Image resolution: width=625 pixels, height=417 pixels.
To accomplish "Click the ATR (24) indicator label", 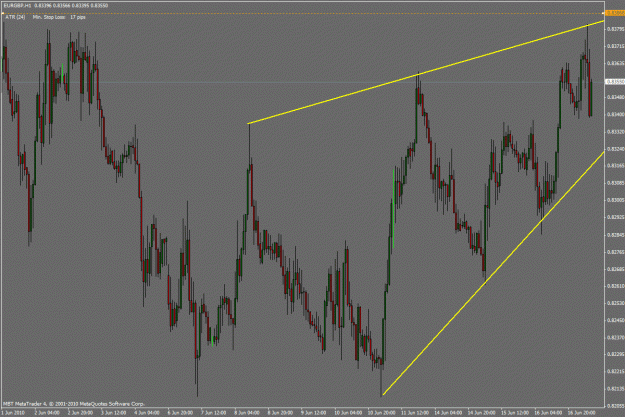I will point(16,17).
